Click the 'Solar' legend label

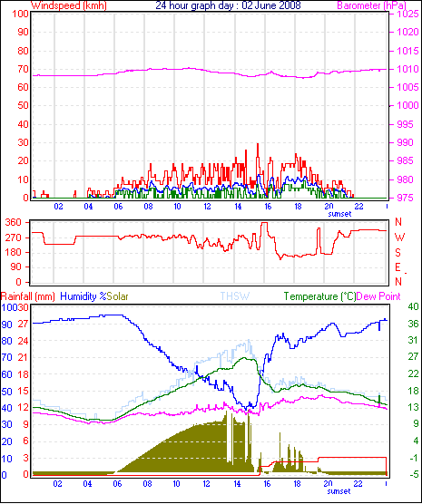(117, 296)
